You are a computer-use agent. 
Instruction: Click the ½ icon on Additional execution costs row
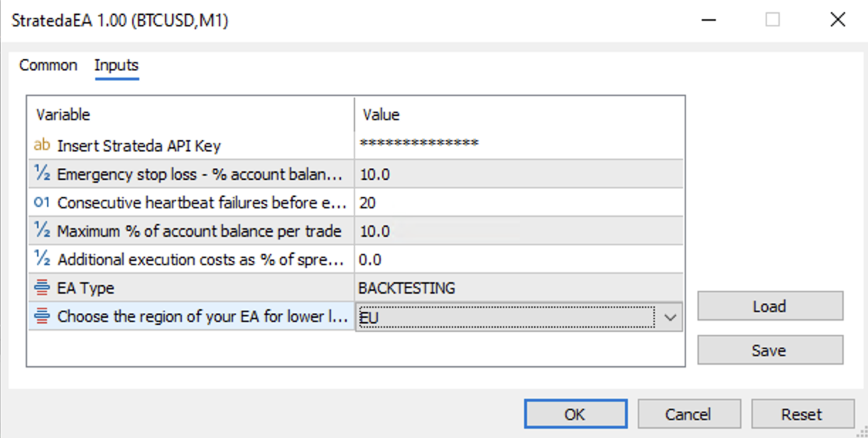(x=40, y=259)
